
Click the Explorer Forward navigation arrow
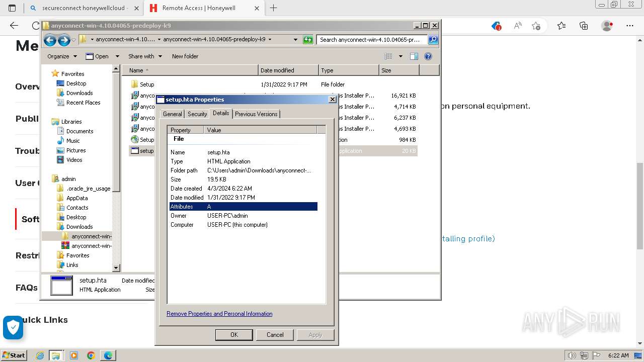click(64, 40)
